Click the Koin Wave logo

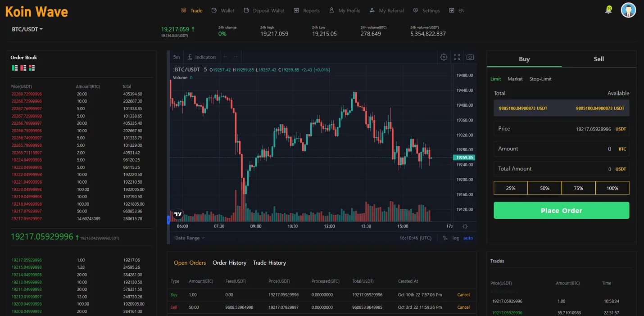click(36, 11)
